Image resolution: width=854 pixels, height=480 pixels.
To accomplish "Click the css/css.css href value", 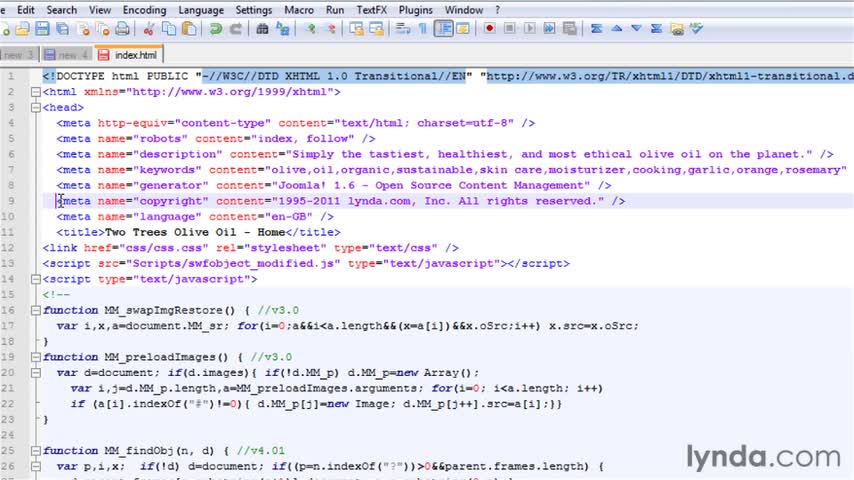I will point(163,248).
